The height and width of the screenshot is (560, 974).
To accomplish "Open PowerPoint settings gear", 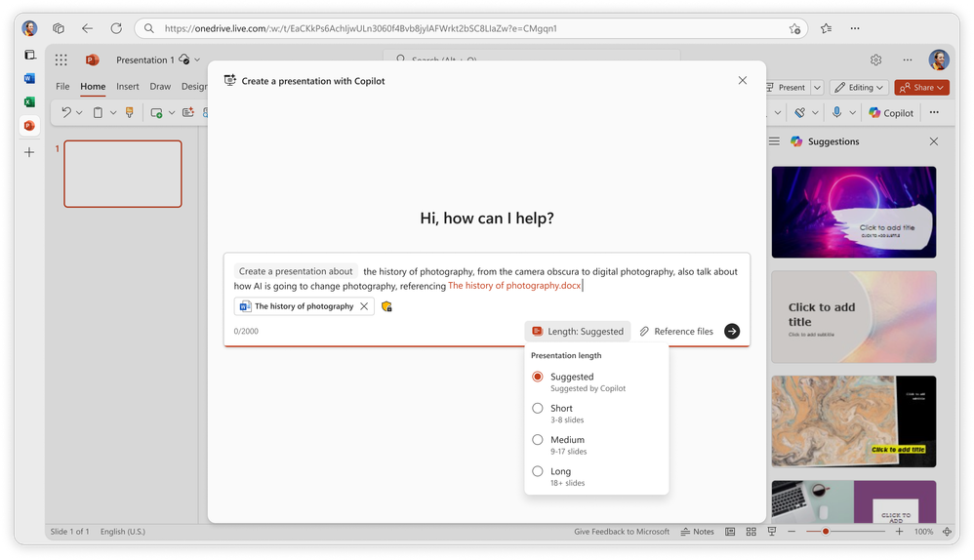I will tap(875, 60).
